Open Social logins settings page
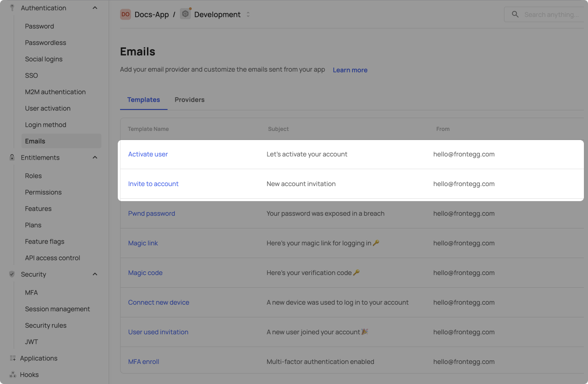Viewport: 588px width, 384px height. click(44, 59)
